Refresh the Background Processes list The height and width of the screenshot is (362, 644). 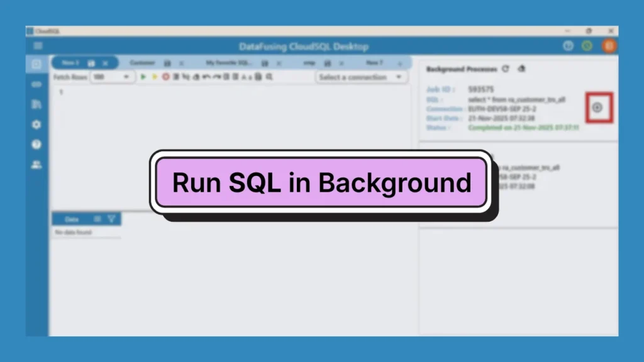point(506,69)
